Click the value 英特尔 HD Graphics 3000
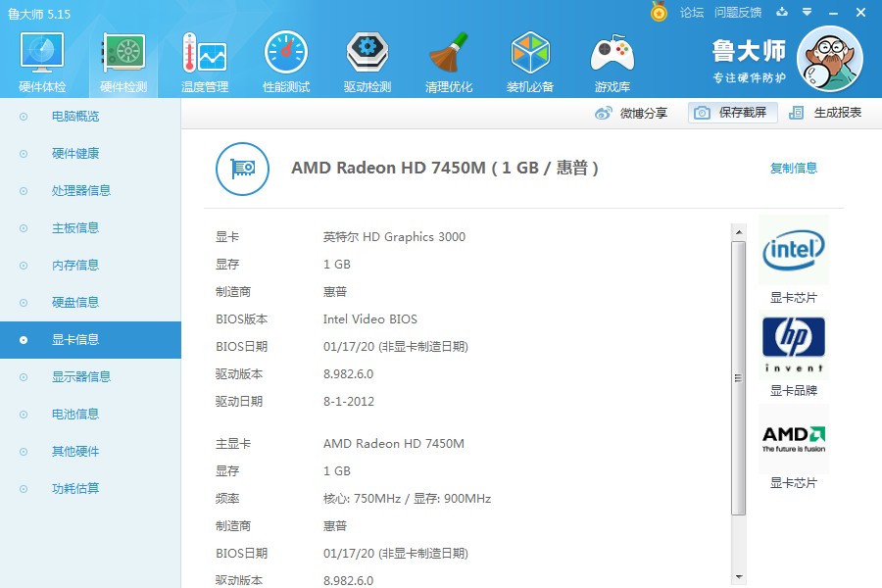882x588 pixels. pos(394,237)
